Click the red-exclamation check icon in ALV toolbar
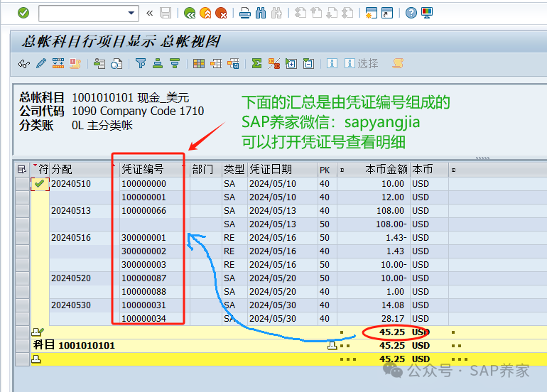The width and height of the screenshot is (547, 392). [x=75, y=64]
